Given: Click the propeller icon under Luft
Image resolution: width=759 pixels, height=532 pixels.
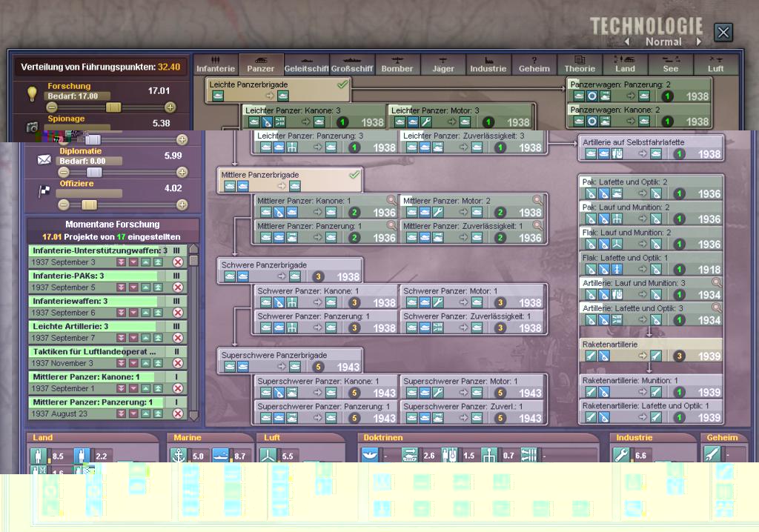Looking at the screenshot, I should (268, 456).
